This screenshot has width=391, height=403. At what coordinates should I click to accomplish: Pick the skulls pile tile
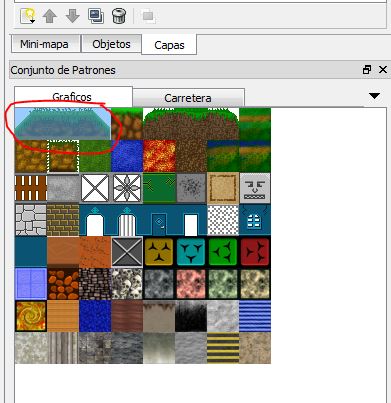click(127, 284)
